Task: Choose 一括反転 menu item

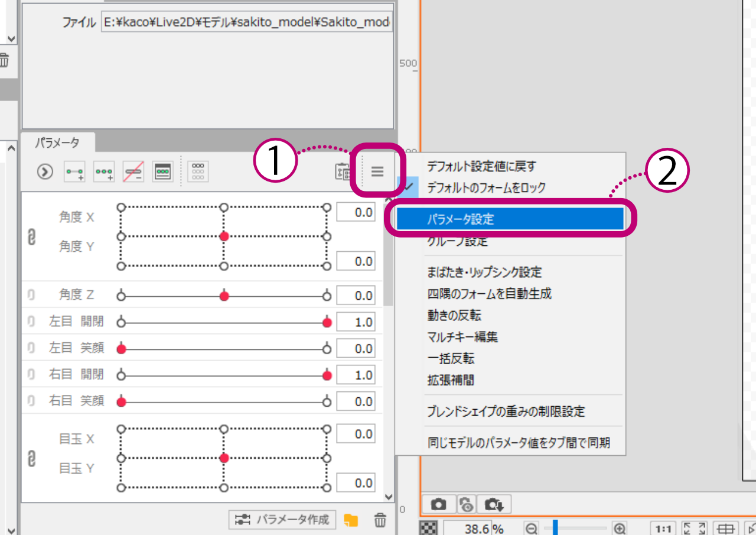Action: (x=510, y=358)
